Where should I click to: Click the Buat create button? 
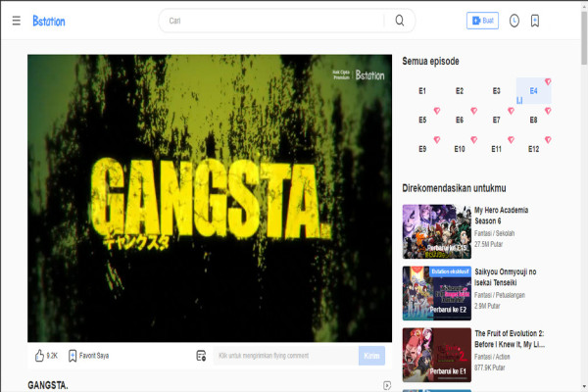482,21
